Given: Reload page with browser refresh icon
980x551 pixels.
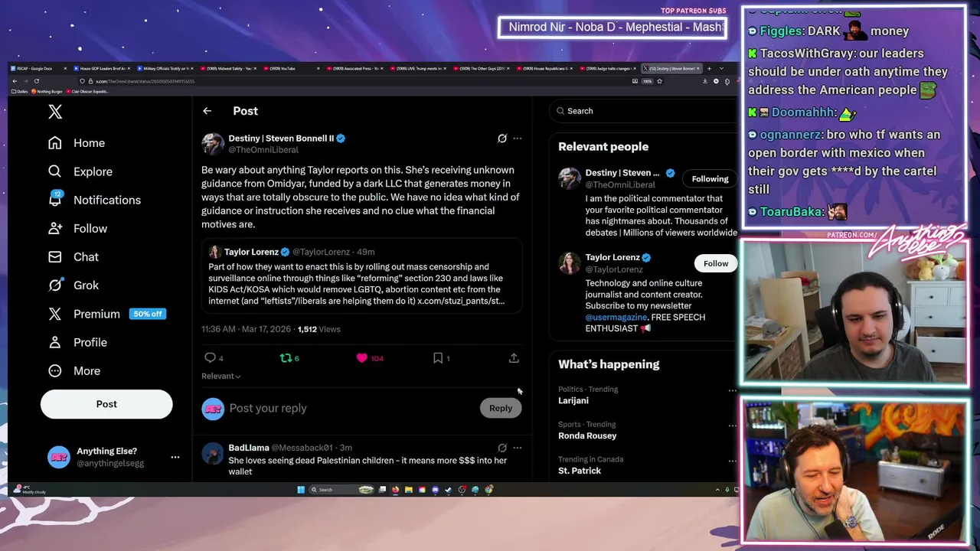Looking at the screenshot, I should (x=37, y=81).
